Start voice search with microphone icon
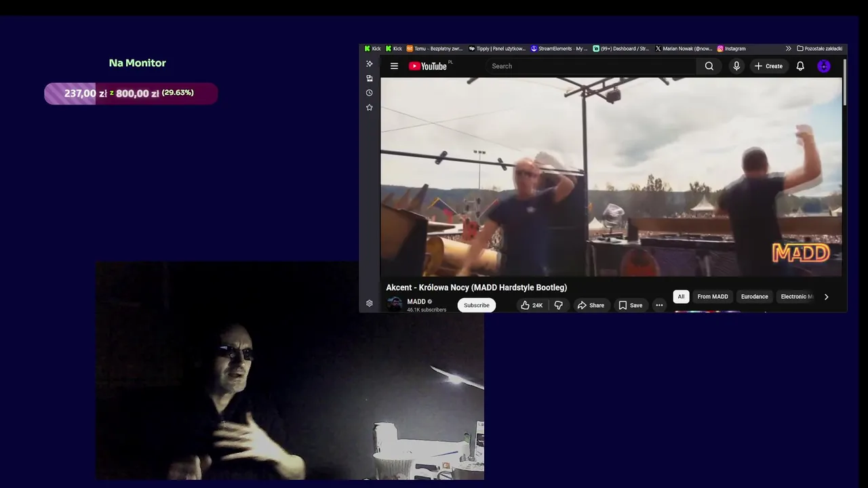The width and height of the screenshot is (868, 488). pos(736,66)
